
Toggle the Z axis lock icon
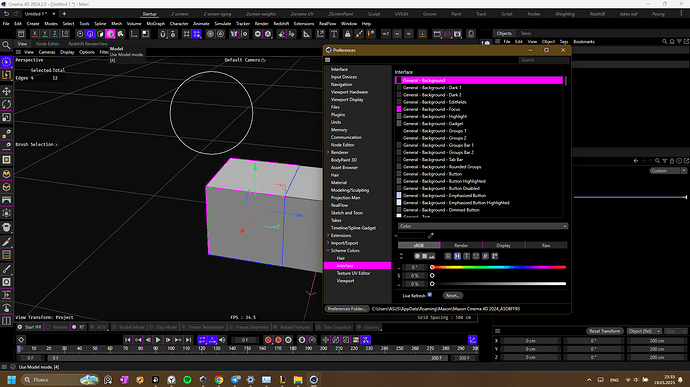[x=55, y=34]
